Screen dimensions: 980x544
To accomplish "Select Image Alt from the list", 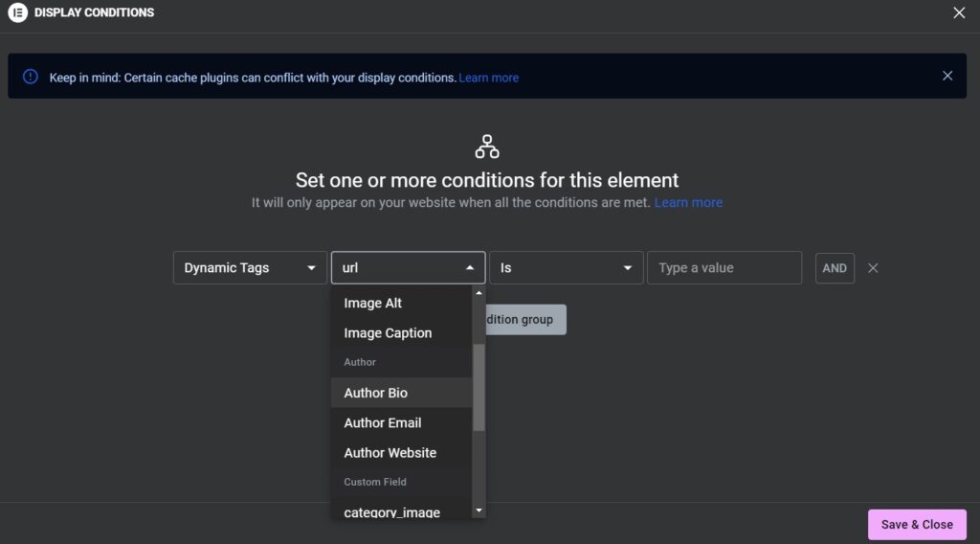I will [401, 303].
